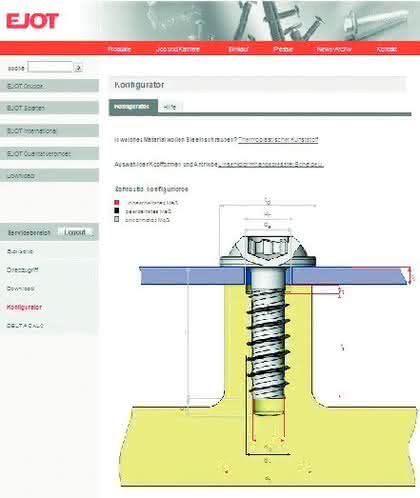Screen dimensions: 420x498
Task: Click the black legend swatch
Action: [x=117, y=211]
